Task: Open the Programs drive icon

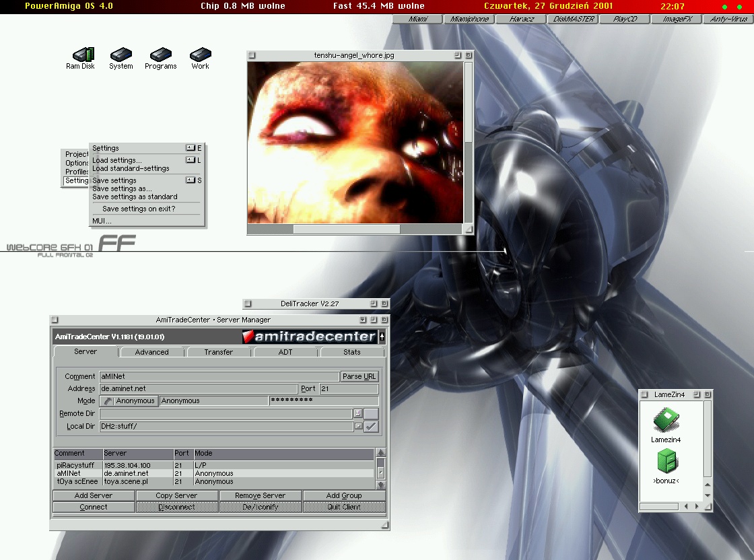Action: tap(160, 55)
